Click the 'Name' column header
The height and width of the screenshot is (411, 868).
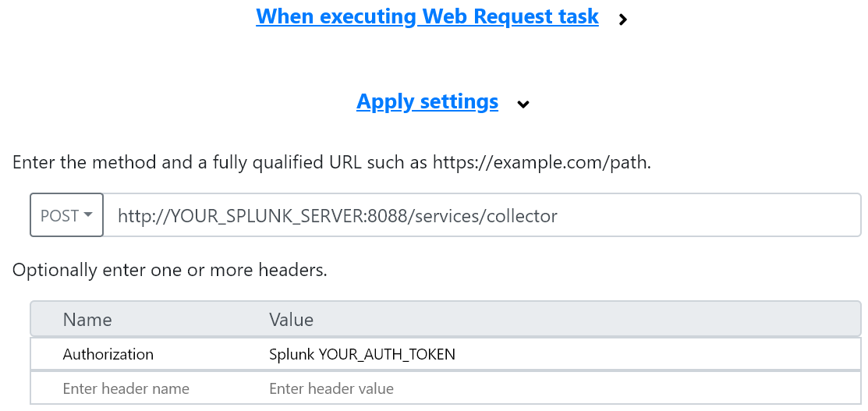87,320
